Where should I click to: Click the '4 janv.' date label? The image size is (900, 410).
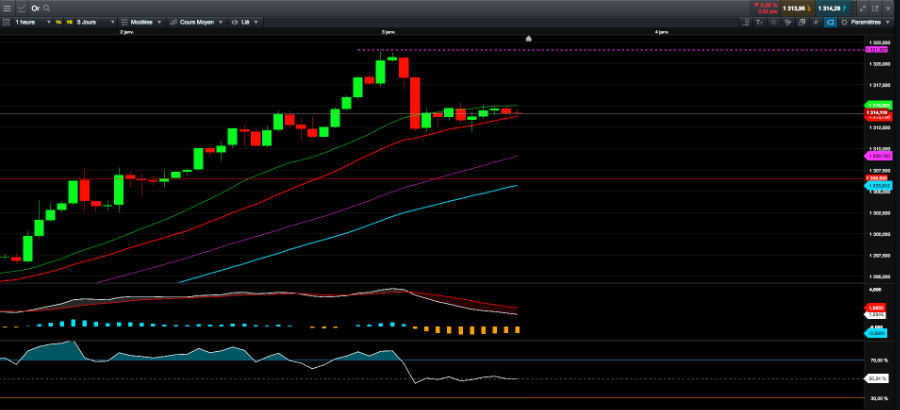coord(662,32)
